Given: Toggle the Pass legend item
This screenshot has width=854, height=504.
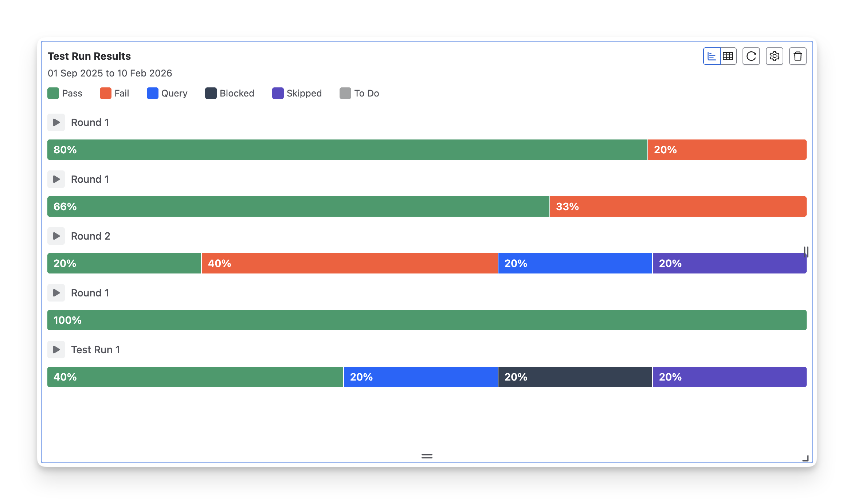Looking at the screenshot, I should (x=65, y=93).
